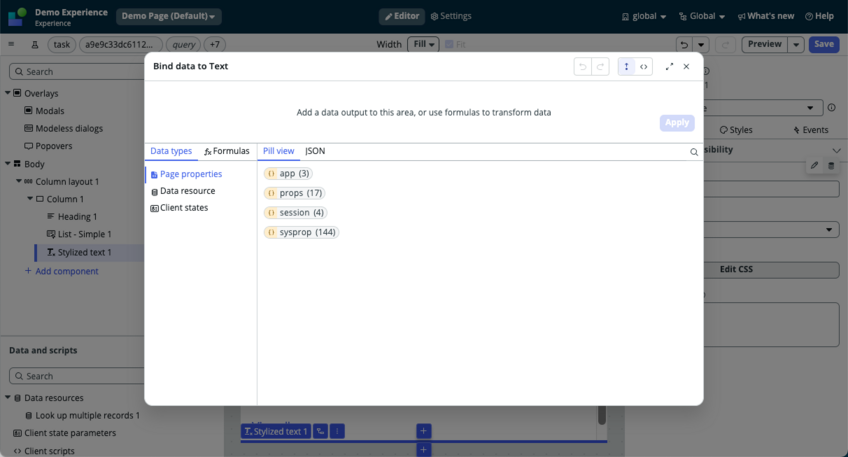
Task: Select the pill mode toggle icon
Action: [626, 67]
